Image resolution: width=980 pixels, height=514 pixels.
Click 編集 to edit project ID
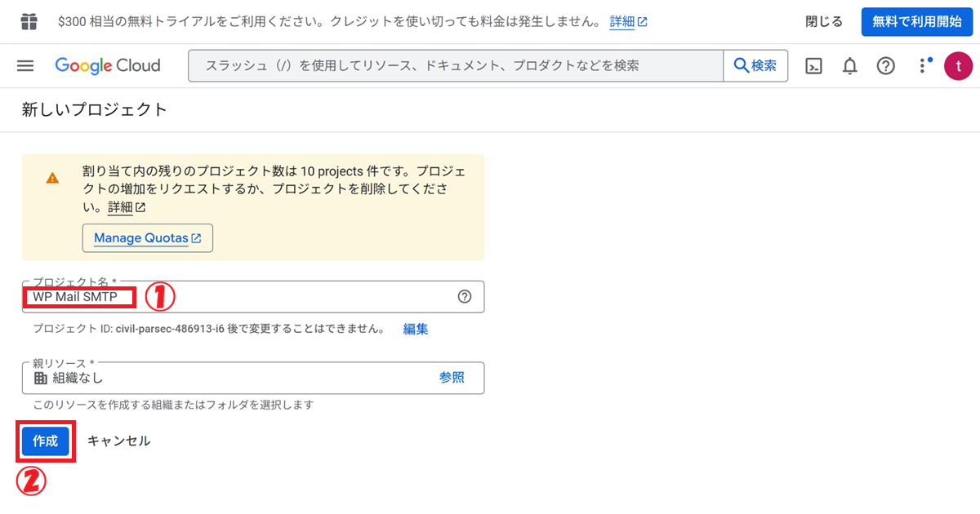click(416, 330)
